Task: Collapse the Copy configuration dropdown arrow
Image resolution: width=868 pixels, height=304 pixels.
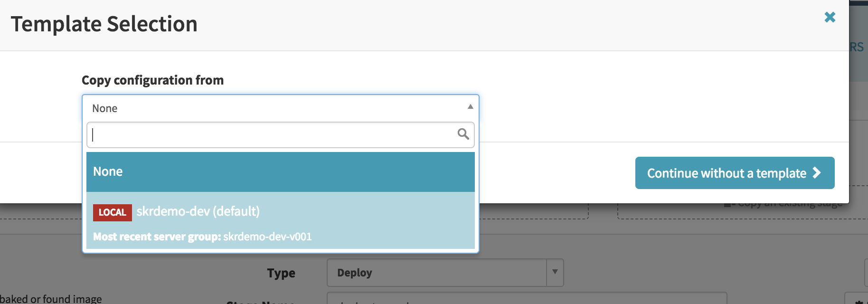Action: pos(470,107)
